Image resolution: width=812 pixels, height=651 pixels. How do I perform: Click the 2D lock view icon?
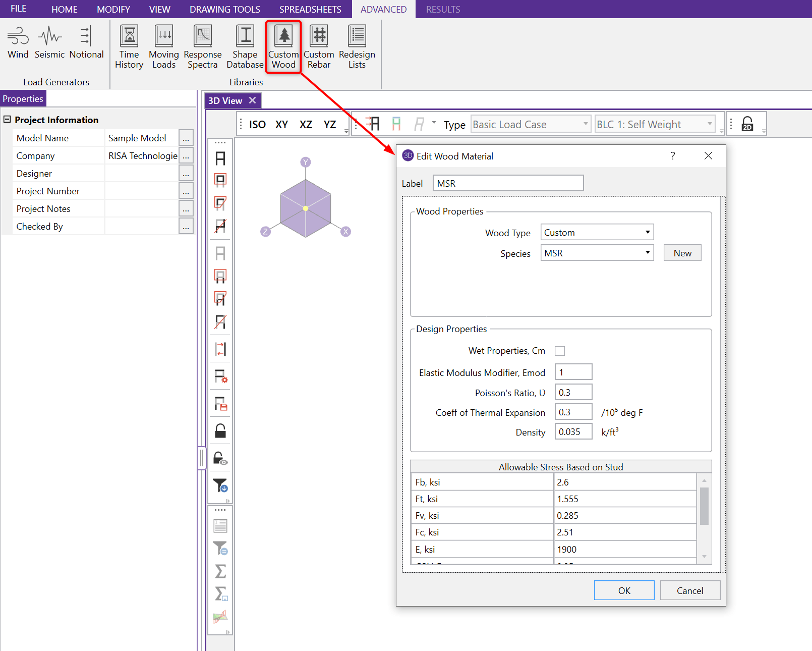(747, 124)
